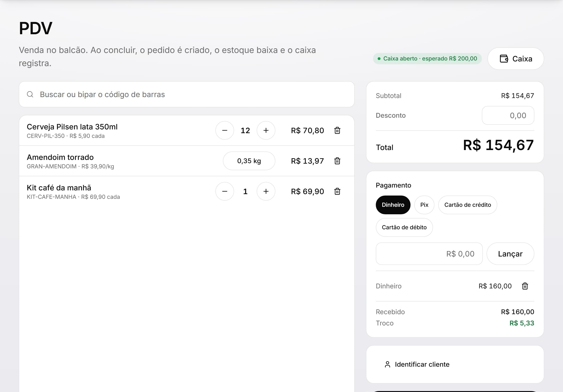The width and height of the screenshot is (563, 392).
Task: Click the payment amount R$ 0,00 field
Action: pyautogui.click(x=429, y=254)
